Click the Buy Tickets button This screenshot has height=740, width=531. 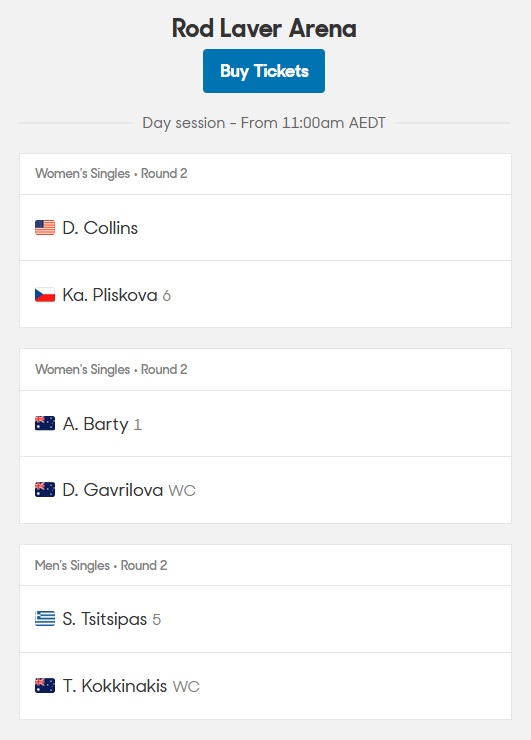tap(264, 71)
